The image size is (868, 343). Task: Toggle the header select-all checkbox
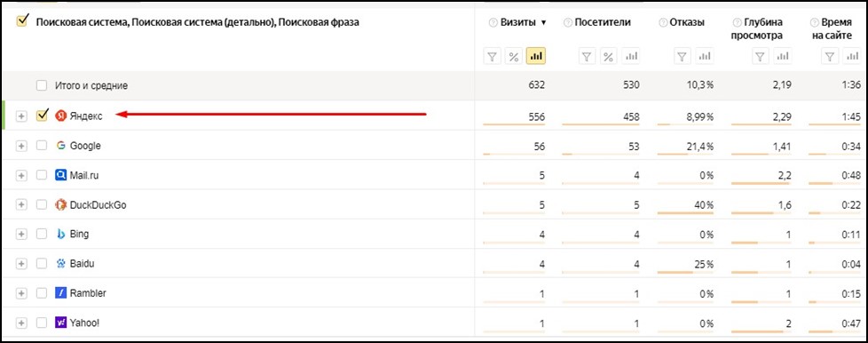(x=22, y=21)
